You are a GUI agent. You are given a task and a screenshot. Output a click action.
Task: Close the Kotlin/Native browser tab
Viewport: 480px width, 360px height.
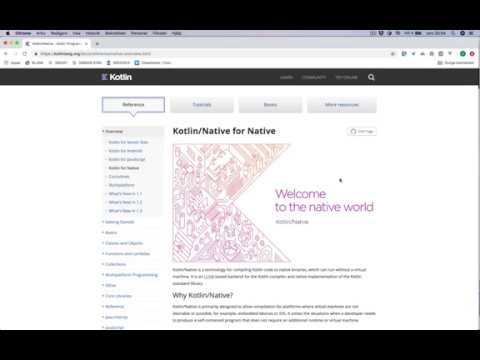point(86,44)
